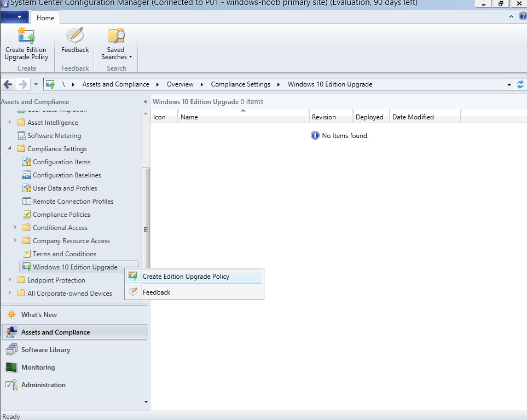Click the context menu Create Edition Upgrade icon

[133, 276]
